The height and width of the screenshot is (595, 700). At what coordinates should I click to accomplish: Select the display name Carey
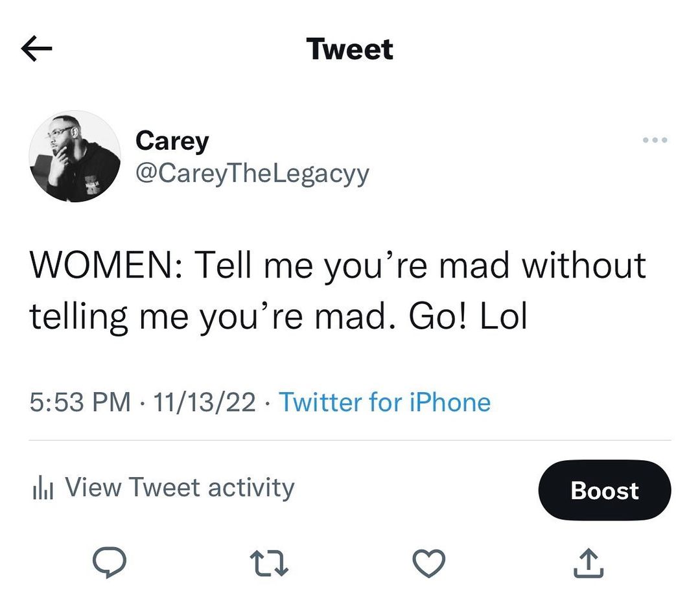pyautogui.click(x=172, y=141)
